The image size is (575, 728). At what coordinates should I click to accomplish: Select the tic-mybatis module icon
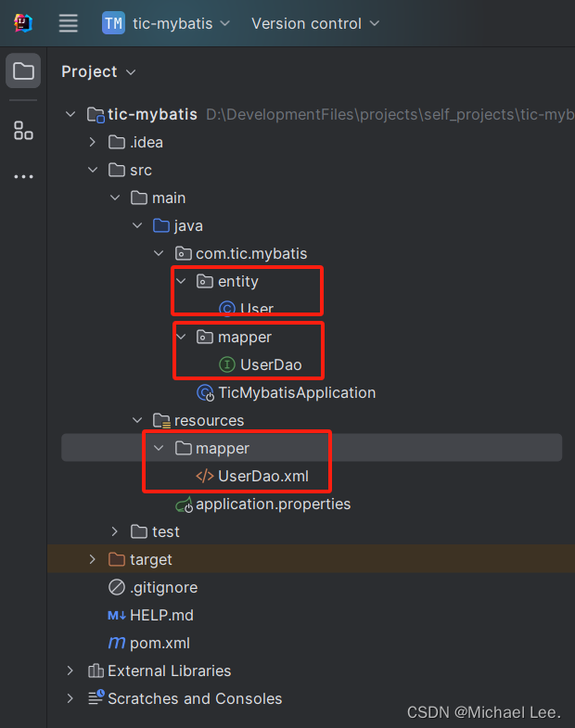click(96, 115)
